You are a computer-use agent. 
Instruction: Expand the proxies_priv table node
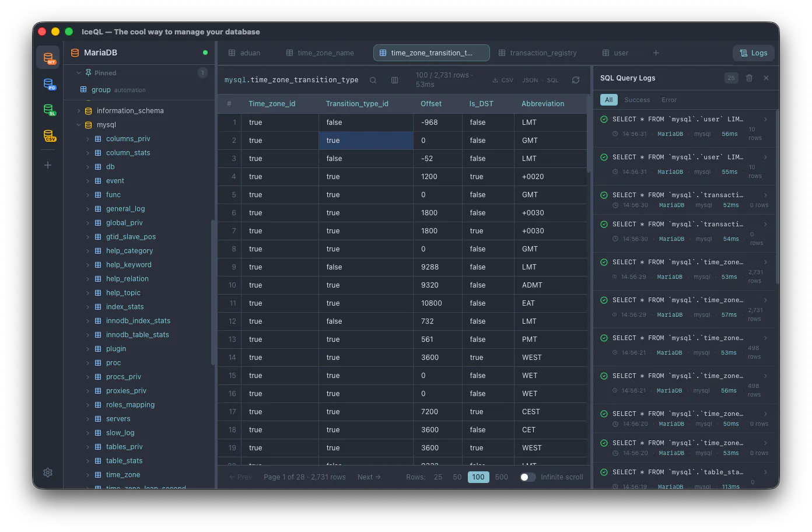[x=88, y=391]
